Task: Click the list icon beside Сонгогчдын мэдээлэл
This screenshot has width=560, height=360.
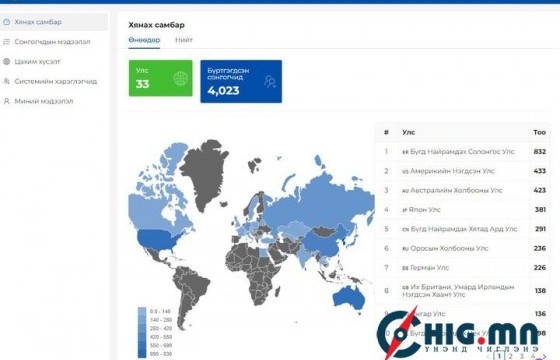Action: coord(6,42)
